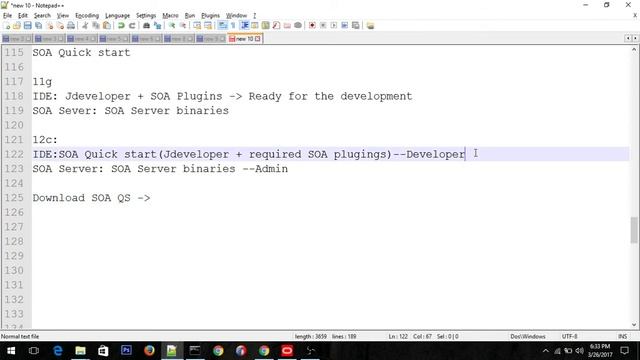Toggle the Document Map panel icon
The image size is (640, 360).
(x=266, y=26)
